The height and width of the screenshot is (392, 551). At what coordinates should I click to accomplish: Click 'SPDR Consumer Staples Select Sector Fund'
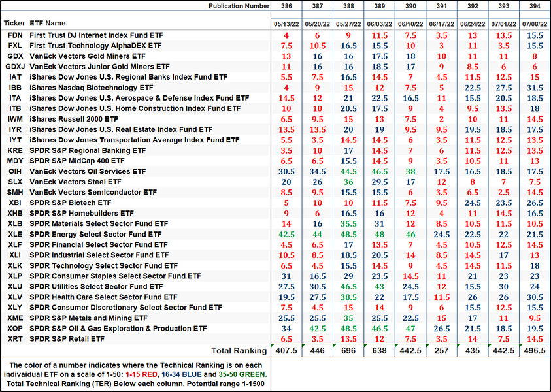(x=115, y=276)
